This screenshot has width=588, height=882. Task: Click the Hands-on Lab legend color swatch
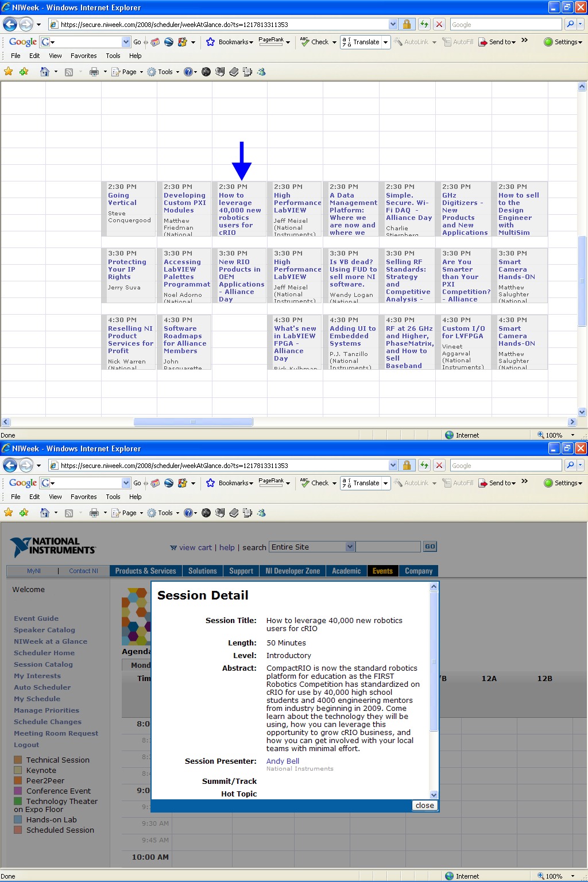[18, 819]
